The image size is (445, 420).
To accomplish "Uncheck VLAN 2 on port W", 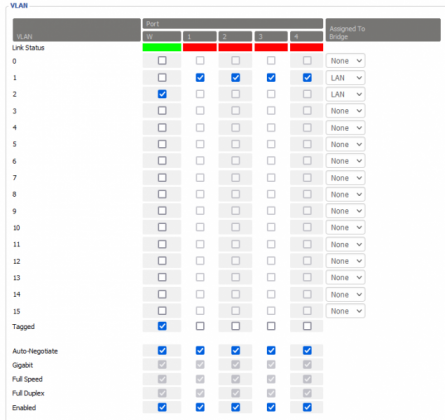I will coord(162,94).
